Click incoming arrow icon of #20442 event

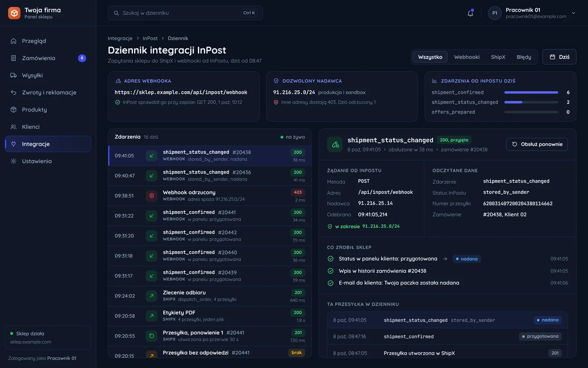click(x=151, y=236)
